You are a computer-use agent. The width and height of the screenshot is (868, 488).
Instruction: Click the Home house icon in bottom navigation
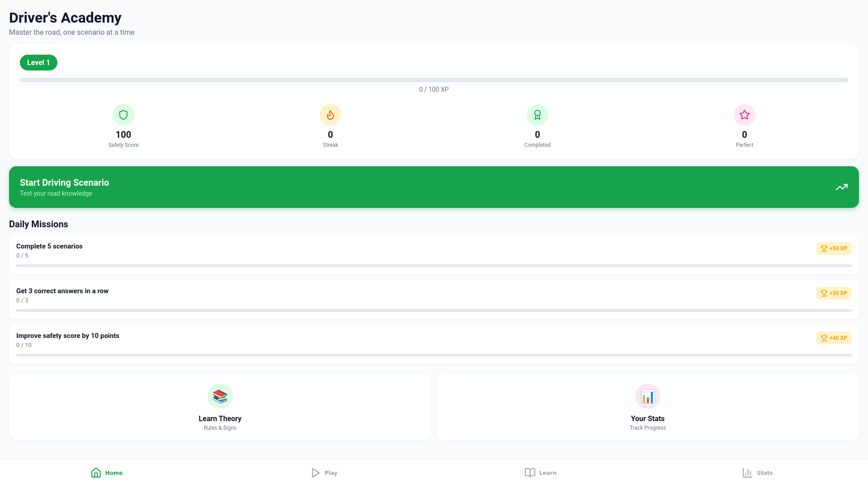(96, 473)
